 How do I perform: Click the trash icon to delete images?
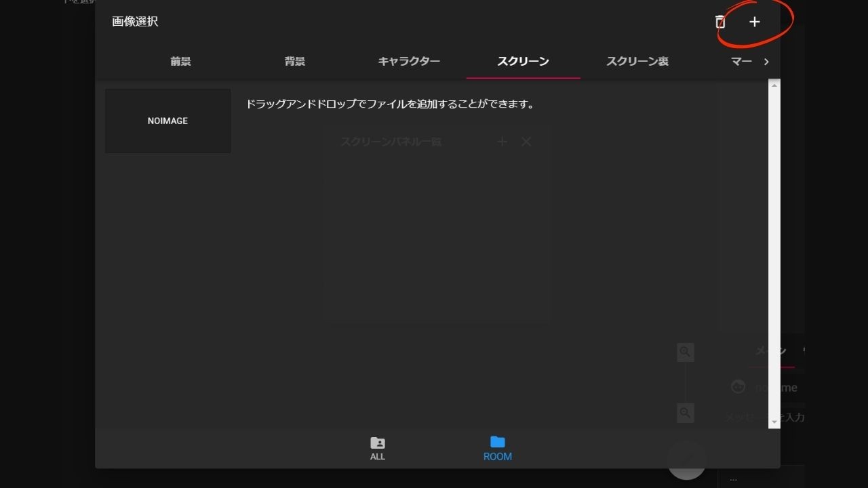pyautogui.click(x=720, y=22)
